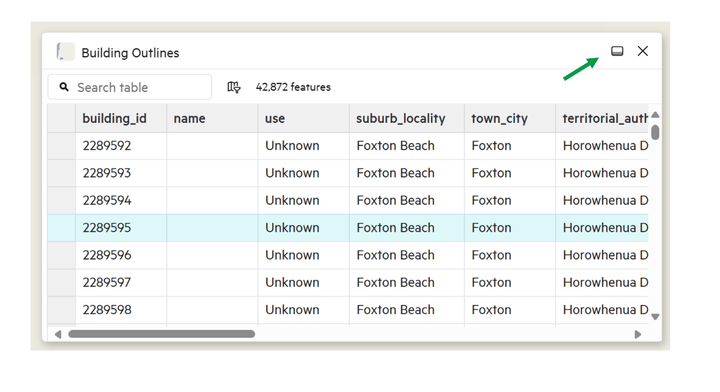Click the town_city column header
Viewport: 720px width, 392px height.
coord(510,118)
